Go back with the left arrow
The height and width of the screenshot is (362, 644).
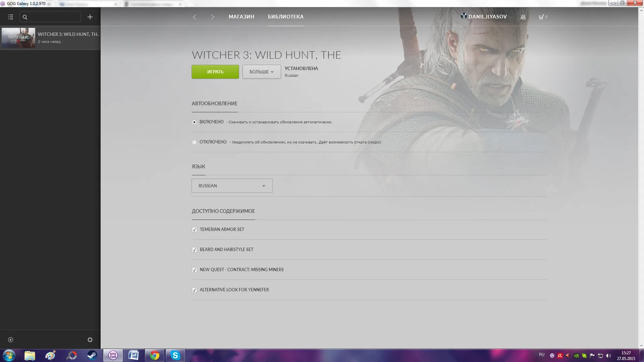[194, 17]
